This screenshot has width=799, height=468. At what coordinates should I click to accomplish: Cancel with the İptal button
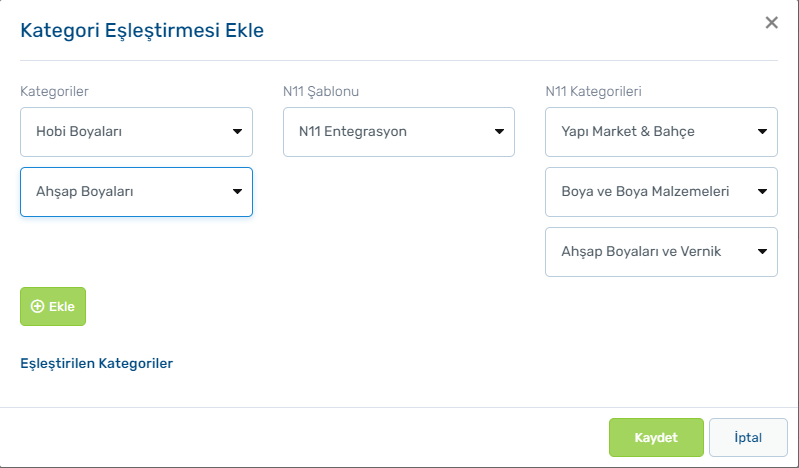pos(748,437)
